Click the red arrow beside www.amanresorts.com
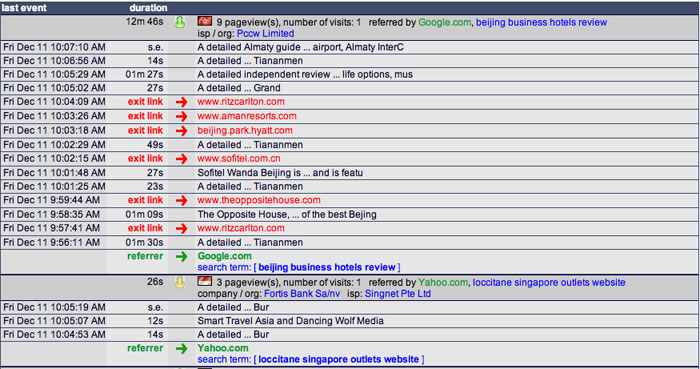 coord(181,116)
